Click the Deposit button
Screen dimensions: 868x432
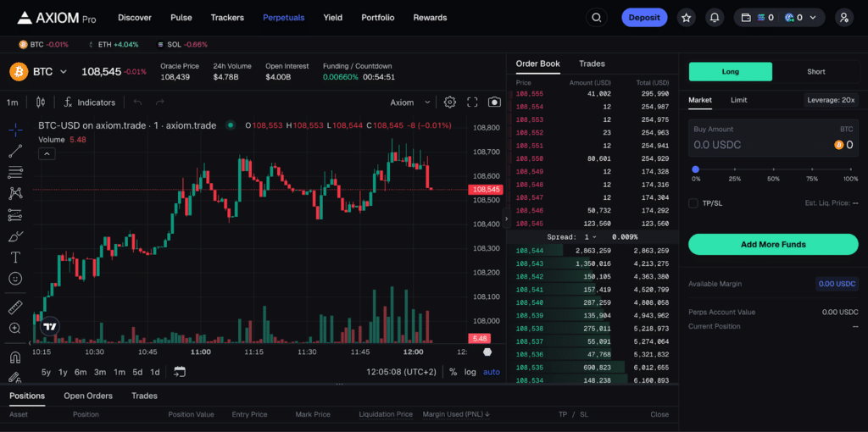(x=644, y=18)
